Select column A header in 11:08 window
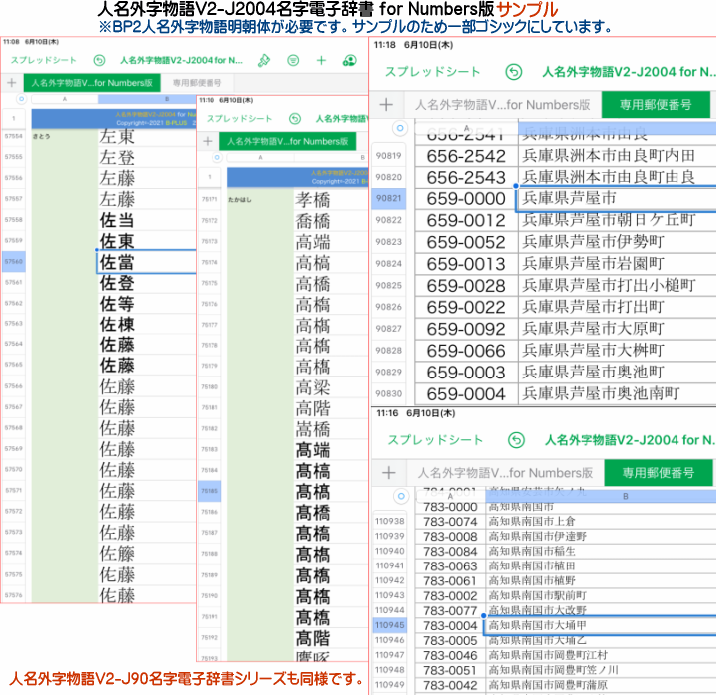This screenshot has height=695, width=716. click(x=64, y=99)
